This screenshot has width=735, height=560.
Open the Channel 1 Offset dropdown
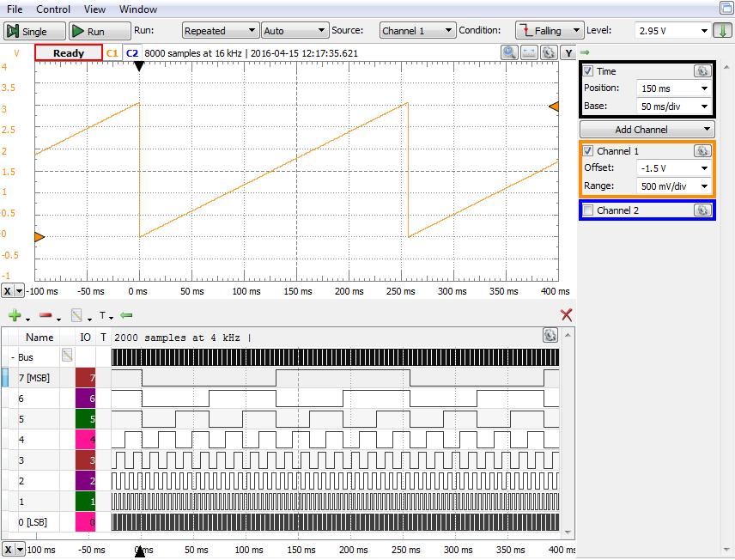point(674,167)
